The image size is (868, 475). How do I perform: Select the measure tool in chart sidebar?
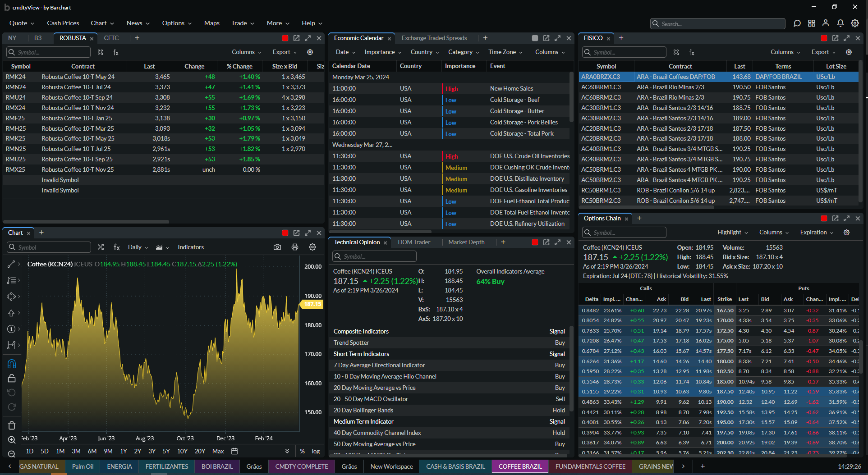click(12, 345)
